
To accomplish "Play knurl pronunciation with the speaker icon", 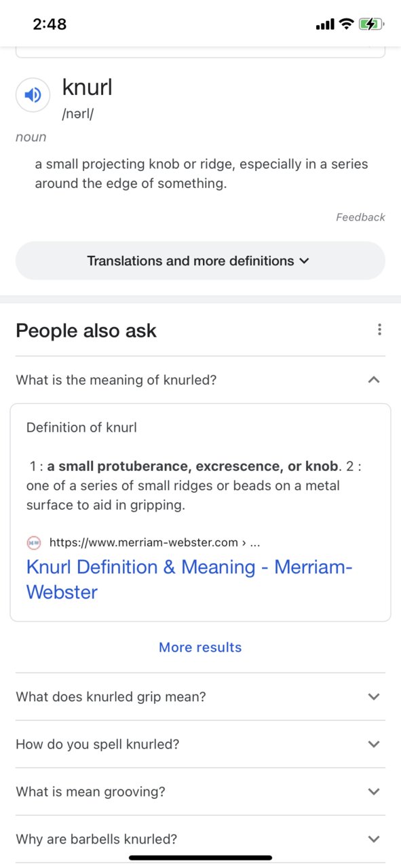I will [x=33, y=95].
